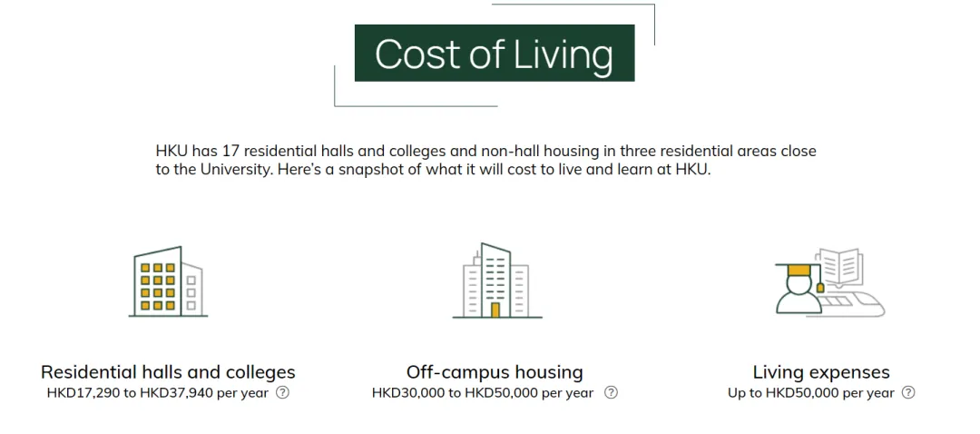Viewport: 980px width, 434px height.
Task: Click the graduate student living expenses icon
Action: pos(830,282)
